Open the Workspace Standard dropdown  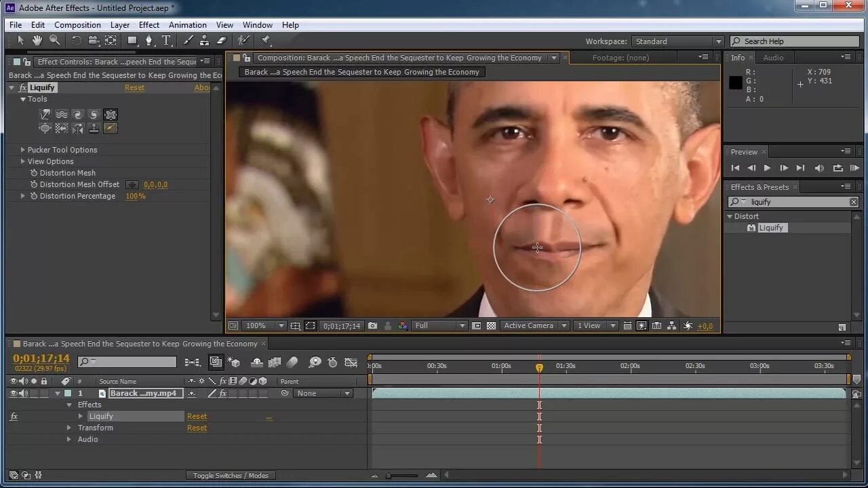(677, 41)
